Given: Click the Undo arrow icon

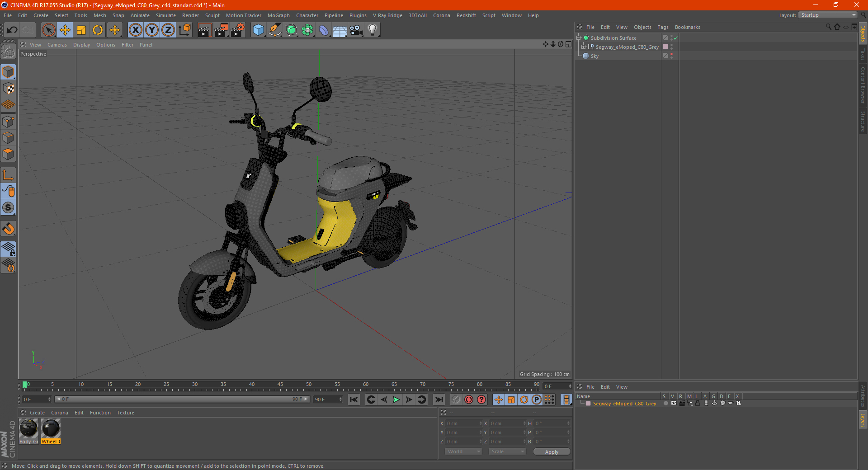Looking at the screenshot, I should 12,30.
